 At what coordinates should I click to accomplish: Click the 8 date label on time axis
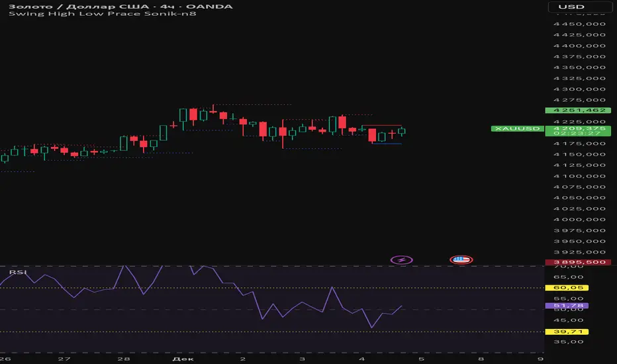[x=481, y=359]
